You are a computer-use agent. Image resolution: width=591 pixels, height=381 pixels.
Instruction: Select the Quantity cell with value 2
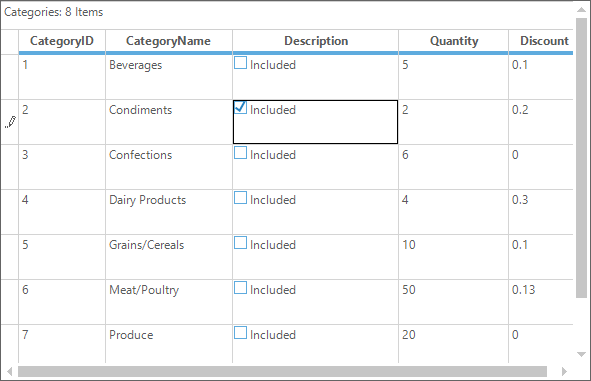[453, 122]
